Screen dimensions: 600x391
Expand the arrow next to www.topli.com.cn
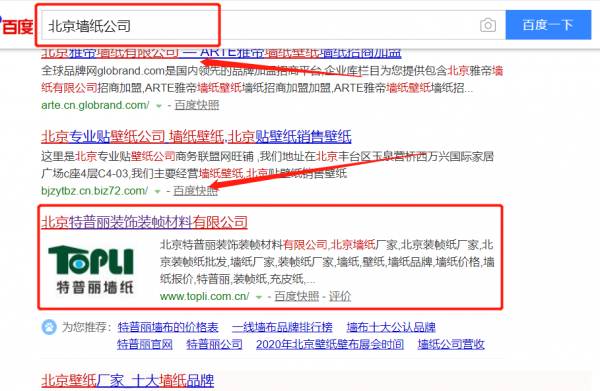coord(259,297)
